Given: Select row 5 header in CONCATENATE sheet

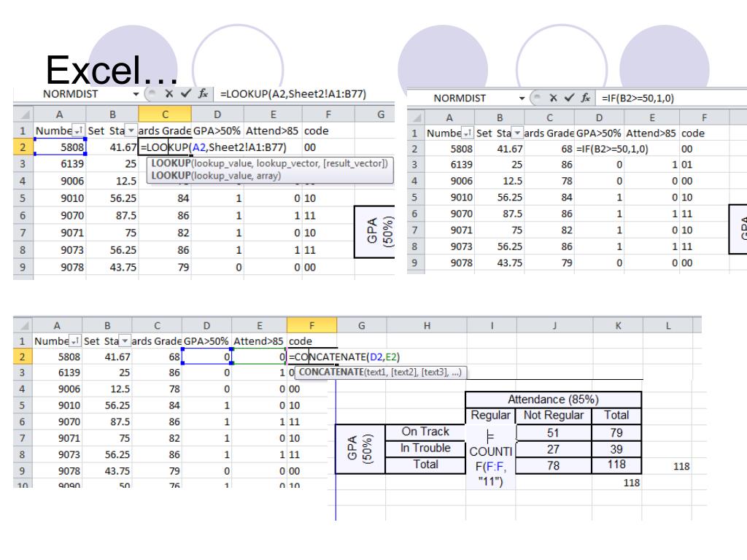Looking at the screenshot, I should tap(23, 405).
